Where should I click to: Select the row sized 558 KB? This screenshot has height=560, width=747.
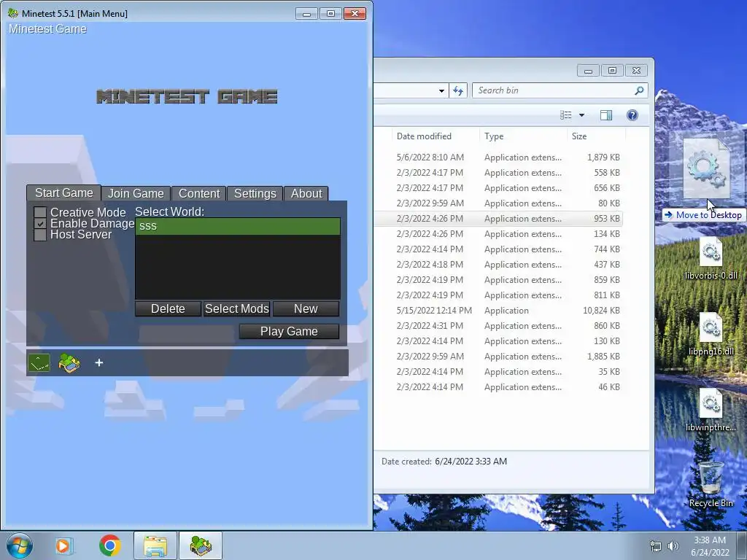click(x=498, y=172)
